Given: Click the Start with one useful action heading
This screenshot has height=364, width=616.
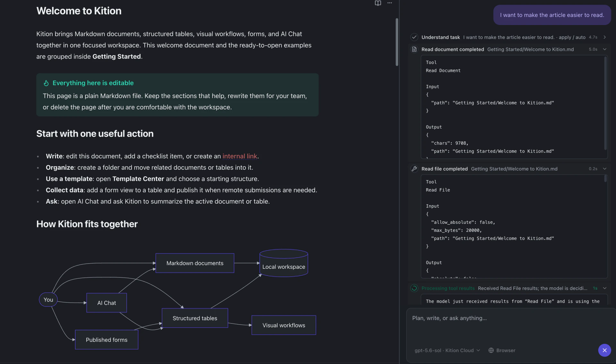Looking at the screenshot, I should point(95,134).
